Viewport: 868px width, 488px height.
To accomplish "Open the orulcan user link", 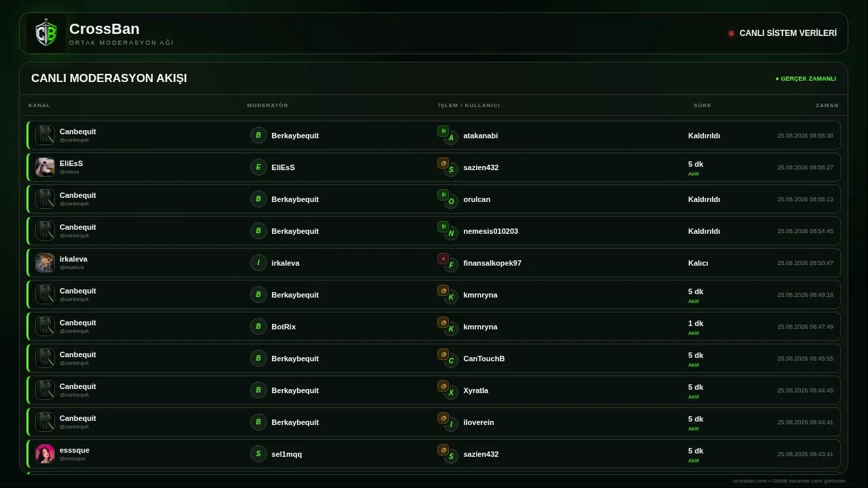I will click(x=477, y=199).
